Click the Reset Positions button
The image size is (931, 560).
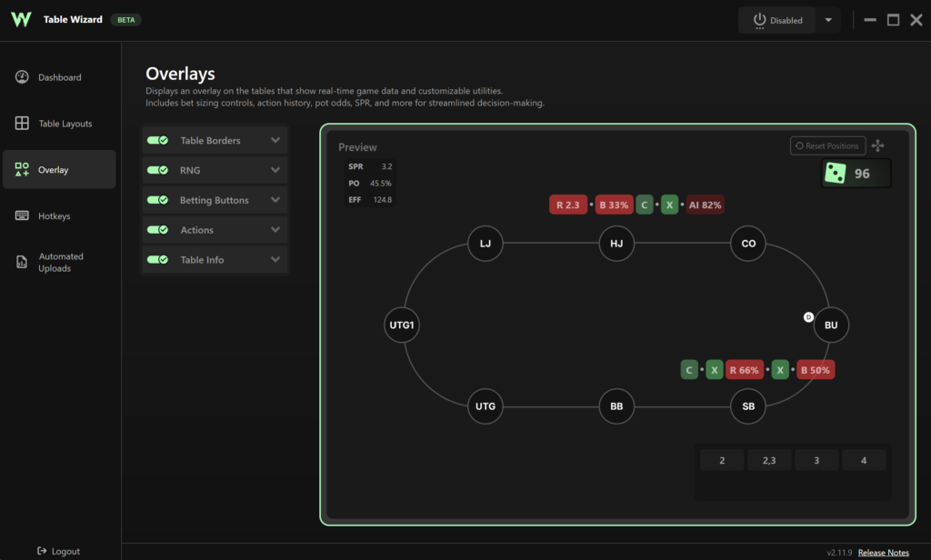tap(827, 145)
